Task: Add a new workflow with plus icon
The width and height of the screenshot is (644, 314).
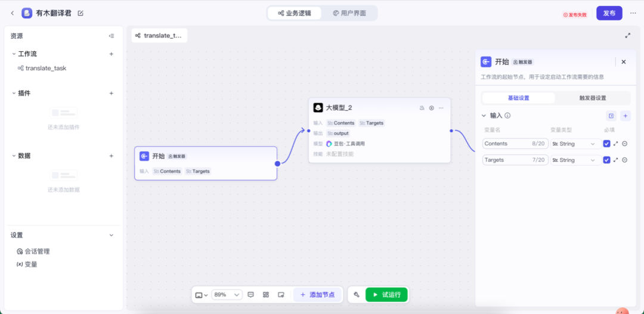Action: (112, 54)
